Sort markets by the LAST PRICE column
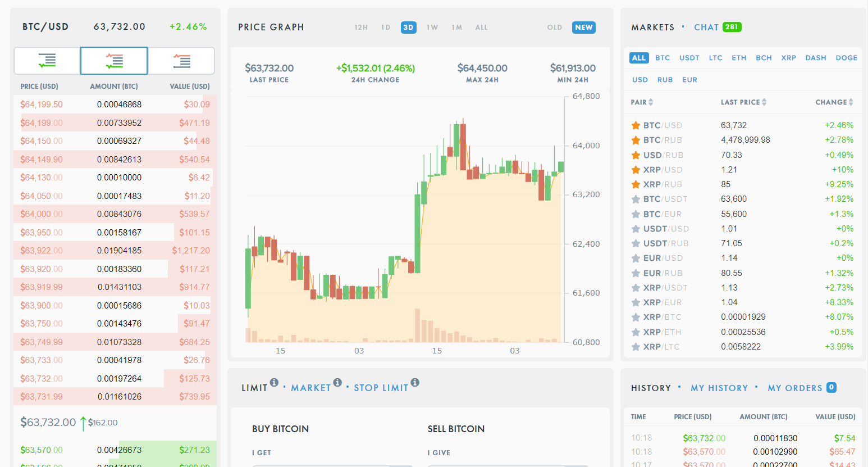 pyautogui.click(x=744, y=102)
